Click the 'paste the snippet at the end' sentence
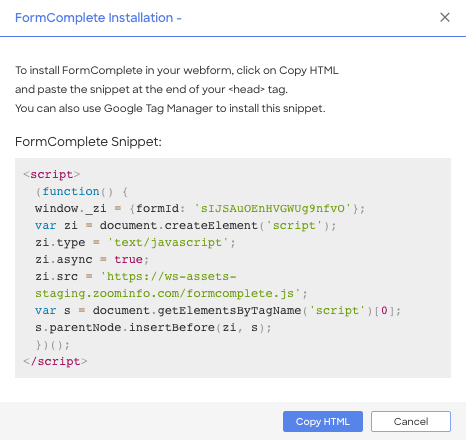The width and height of the screenshot is (466, 440). click(151, 89)
